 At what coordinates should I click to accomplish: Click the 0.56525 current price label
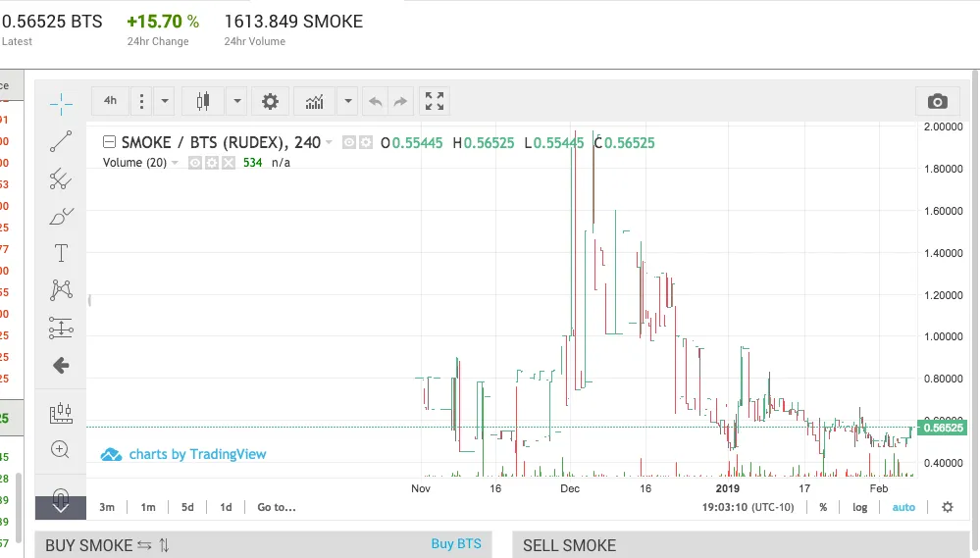[x=943, y=428]
